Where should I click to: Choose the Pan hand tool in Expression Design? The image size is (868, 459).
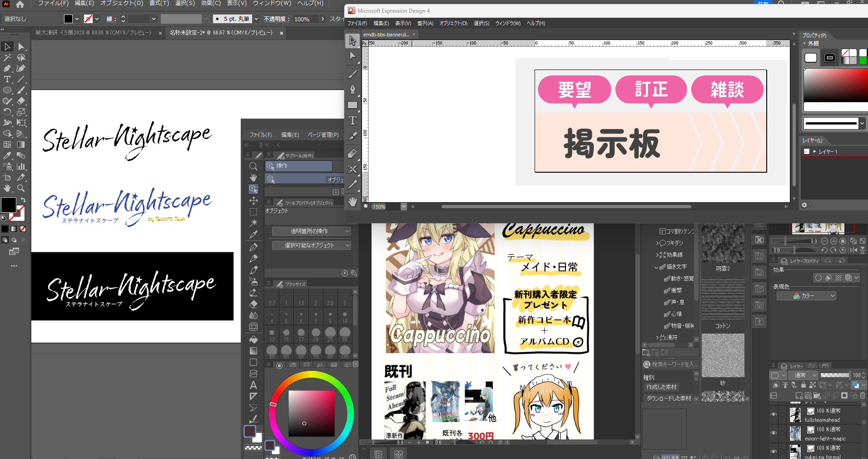coord(352,201)
